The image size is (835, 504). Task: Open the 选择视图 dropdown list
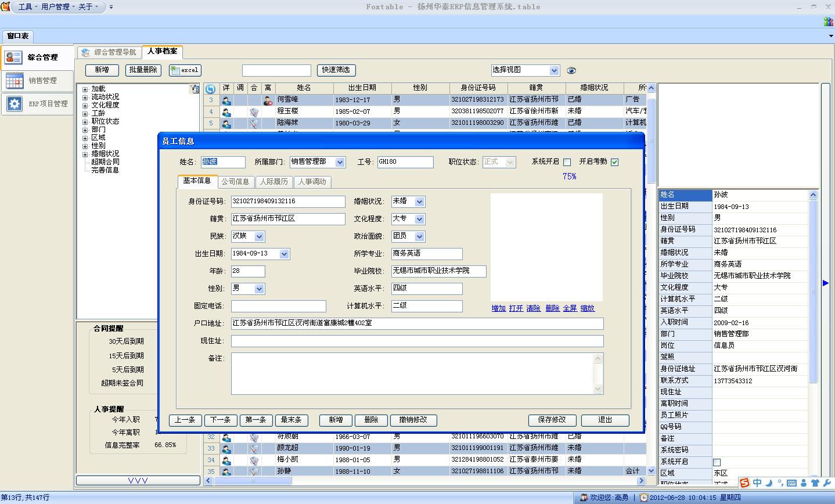coord(554,70)
